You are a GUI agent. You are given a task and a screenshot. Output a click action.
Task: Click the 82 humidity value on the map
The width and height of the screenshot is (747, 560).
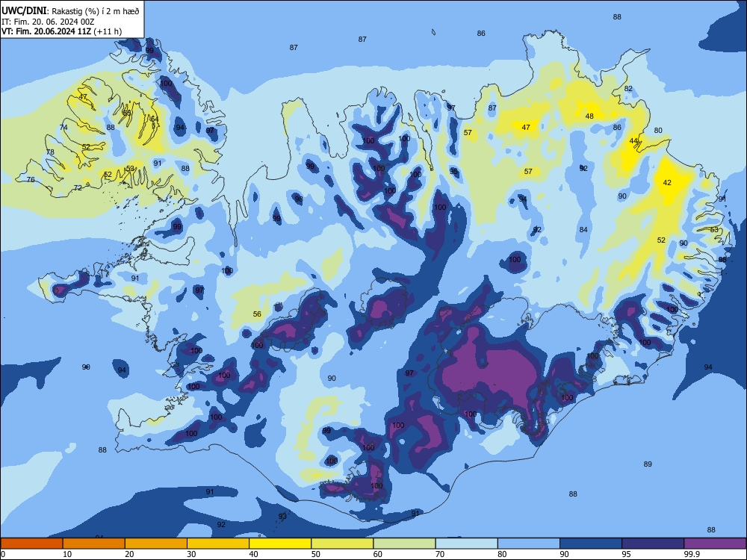click(628, 89)
